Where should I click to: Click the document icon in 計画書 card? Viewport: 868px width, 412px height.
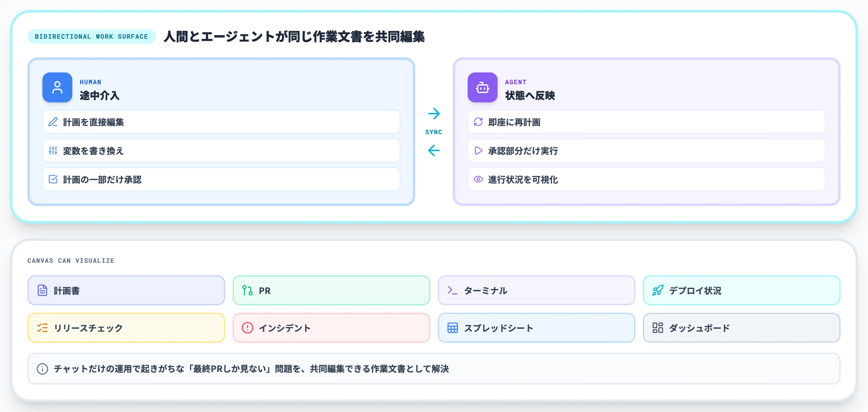point(42,291)
